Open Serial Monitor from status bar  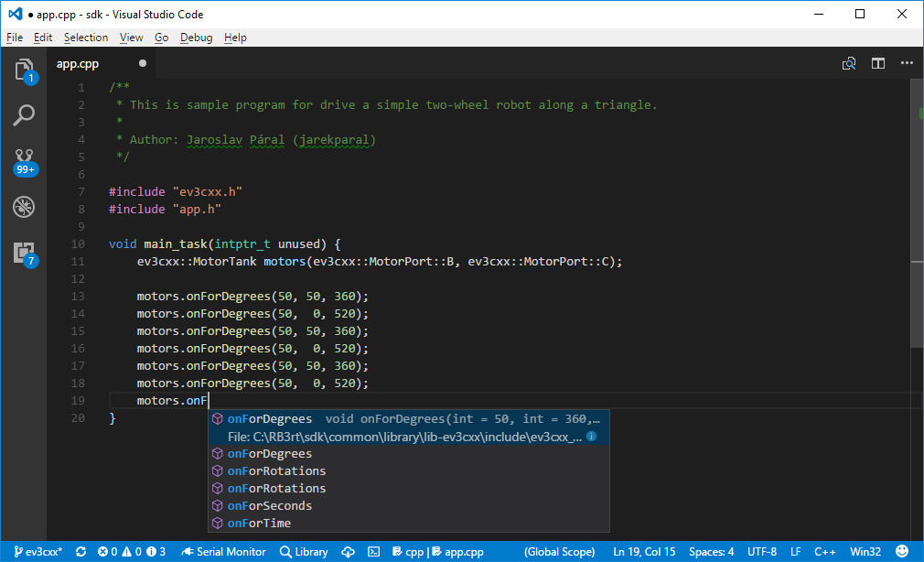click(223, 551)
